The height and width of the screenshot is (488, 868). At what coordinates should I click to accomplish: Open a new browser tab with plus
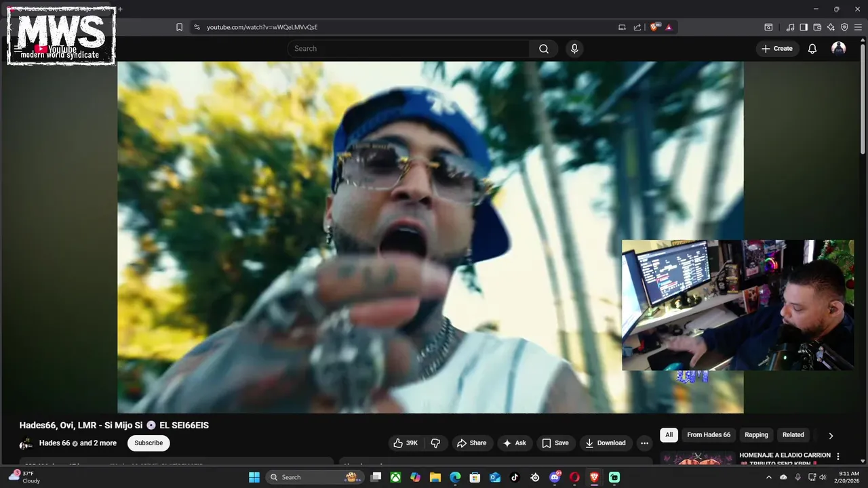(120, 9)
